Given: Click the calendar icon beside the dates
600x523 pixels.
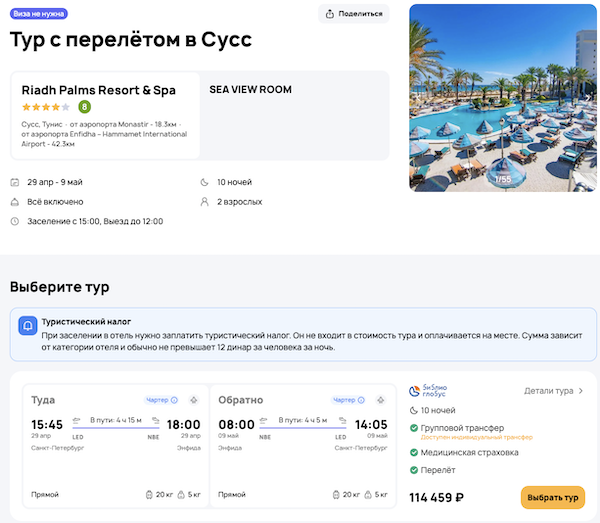Looking at the screenshot, I should point(15,182).
